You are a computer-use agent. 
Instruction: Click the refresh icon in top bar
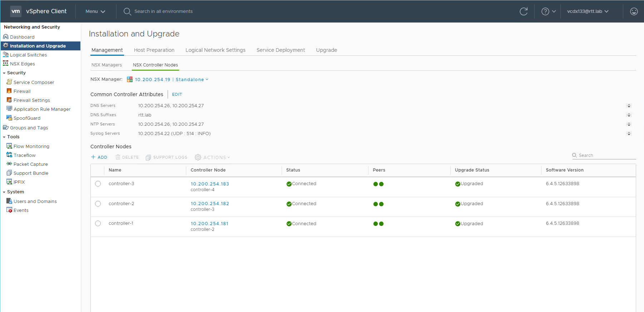[524, 11]
